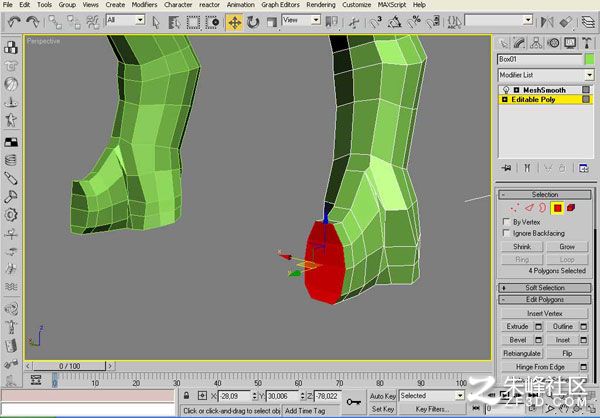This screenshot has height=418, width=600.
Task: Activate the Select and Scale tool
Action: click(x=272, y=23)
